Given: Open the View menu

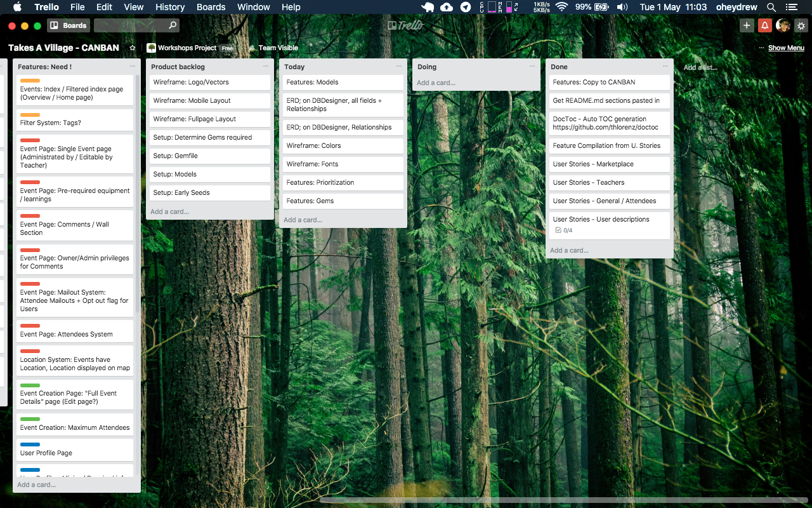Looking at the screenshot, I should coord(133,7).
